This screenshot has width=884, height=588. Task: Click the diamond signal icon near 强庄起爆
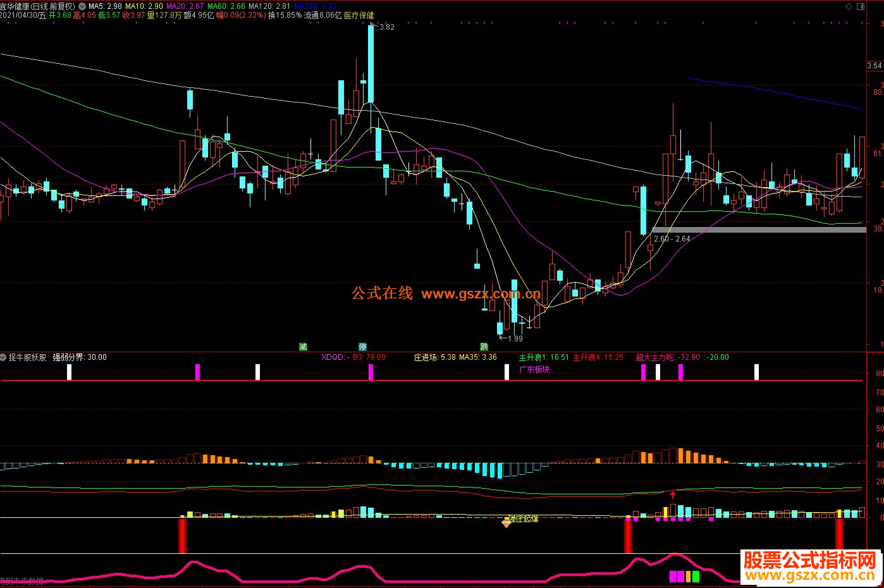[x=506, y=523]
